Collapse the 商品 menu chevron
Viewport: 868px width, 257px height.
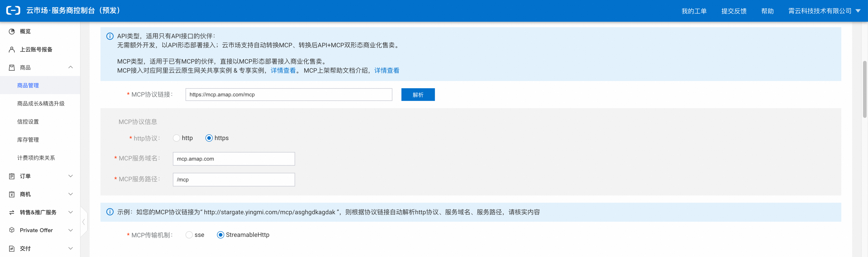(x=70, y=67)
